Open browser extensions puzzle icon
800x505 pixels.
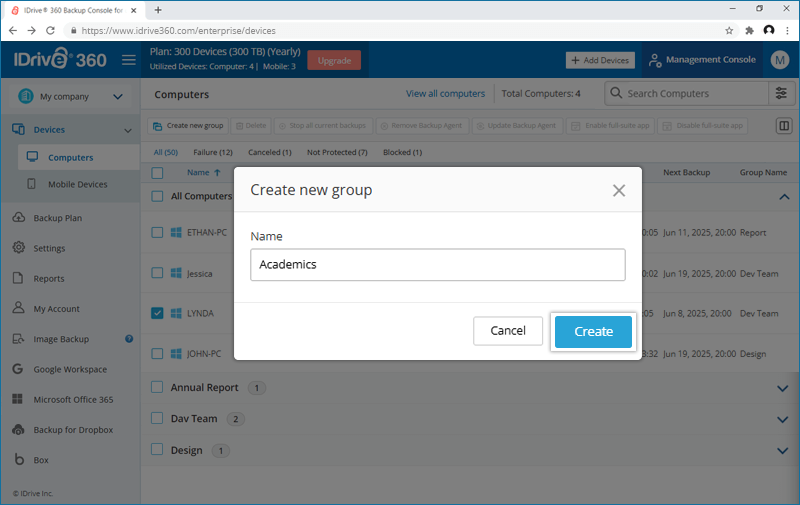pyautogui.click(x=749, y=31)
